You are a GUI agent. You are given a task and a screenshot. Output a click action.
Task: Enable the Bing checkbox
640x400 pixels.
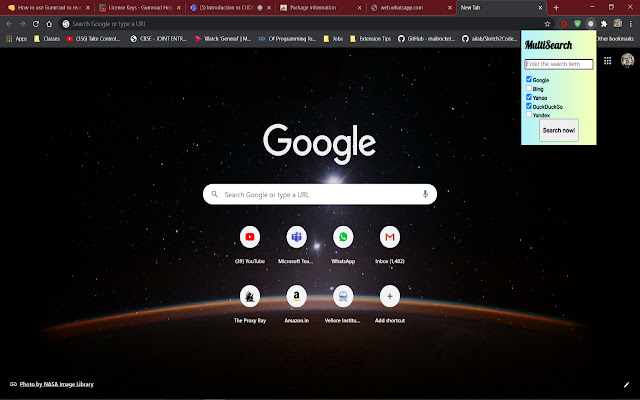[529, 88]
